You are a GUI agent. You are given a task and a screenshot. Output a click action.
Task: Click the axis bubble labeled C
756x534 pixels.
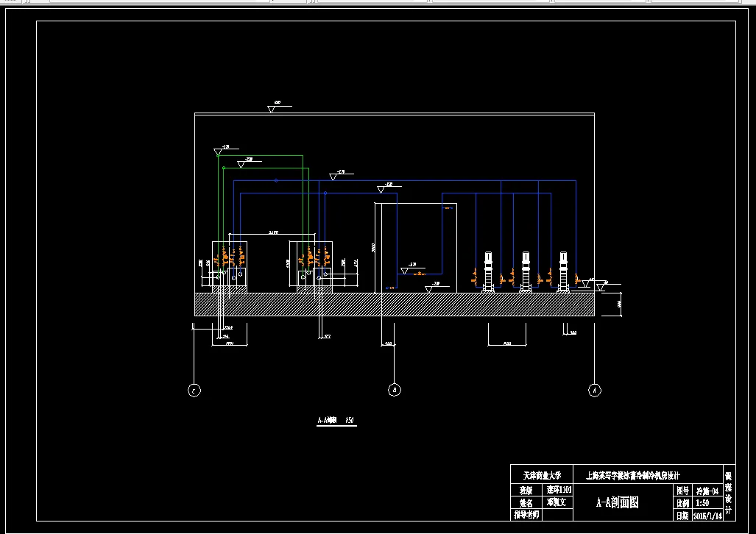tap(194, 391)
